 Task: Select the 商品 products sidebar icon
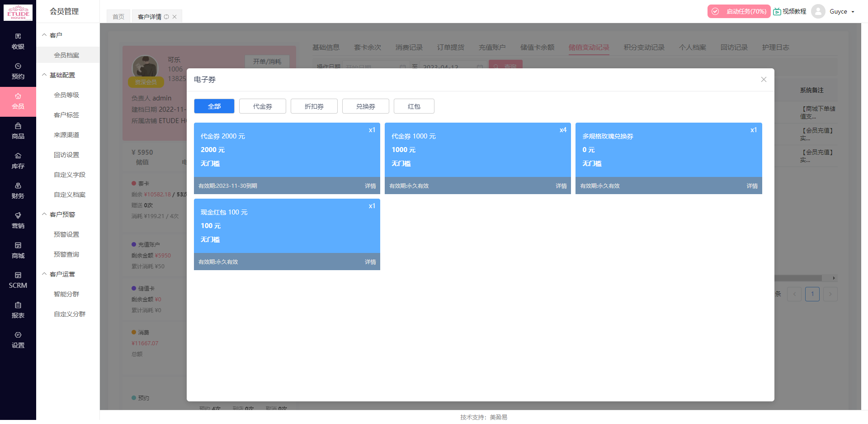coord(18,131)
